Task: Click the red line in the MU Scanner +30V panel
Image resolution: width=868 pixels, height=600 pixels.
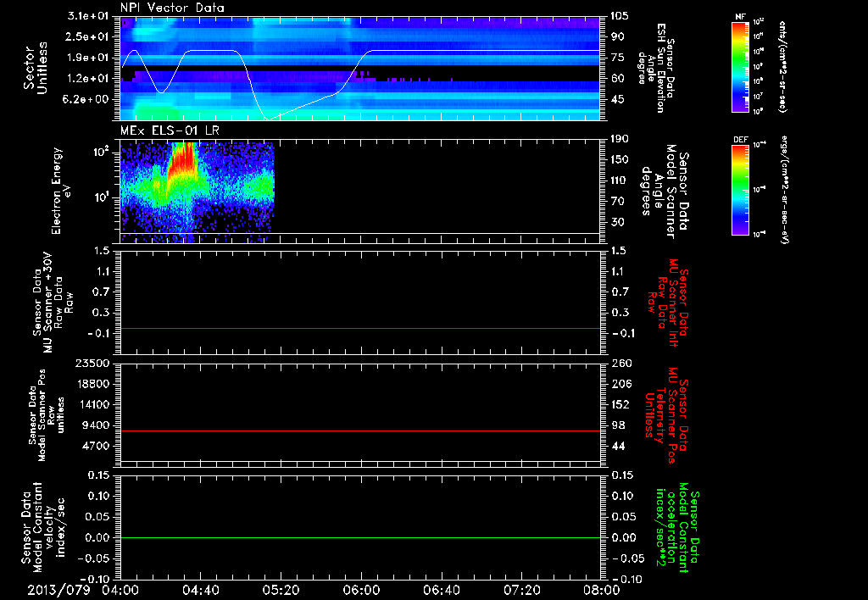Action: pos(359,328)
